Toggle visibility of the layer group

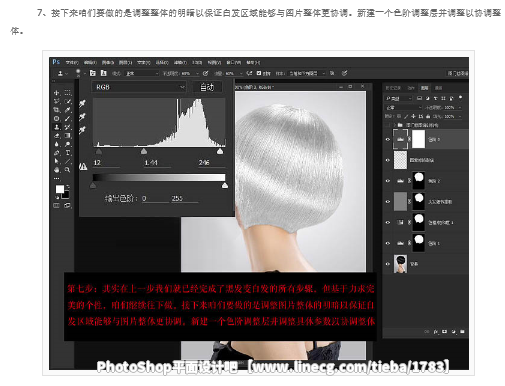388,125
